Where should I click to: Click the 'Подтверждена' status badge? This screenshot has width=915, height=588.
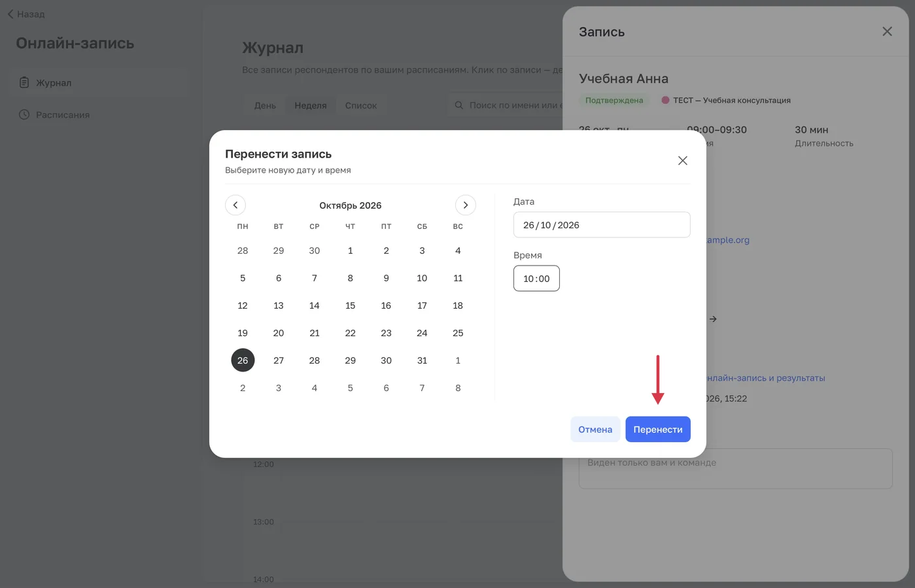coord(614,100)
